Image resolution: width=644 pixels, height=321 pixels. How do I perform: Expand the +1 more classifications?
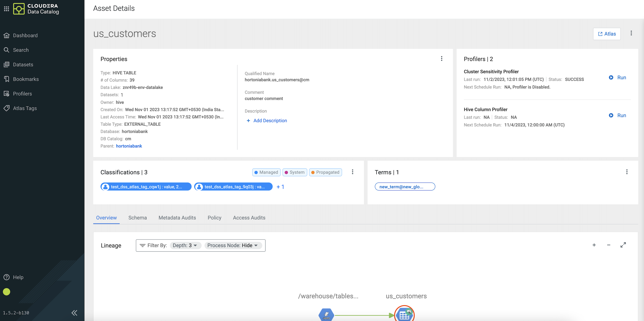(x=280, y=187)
